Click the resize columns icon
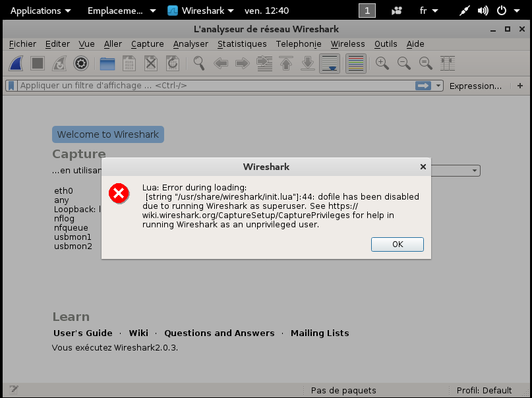 pyautogui.click(x=448, y=63)
